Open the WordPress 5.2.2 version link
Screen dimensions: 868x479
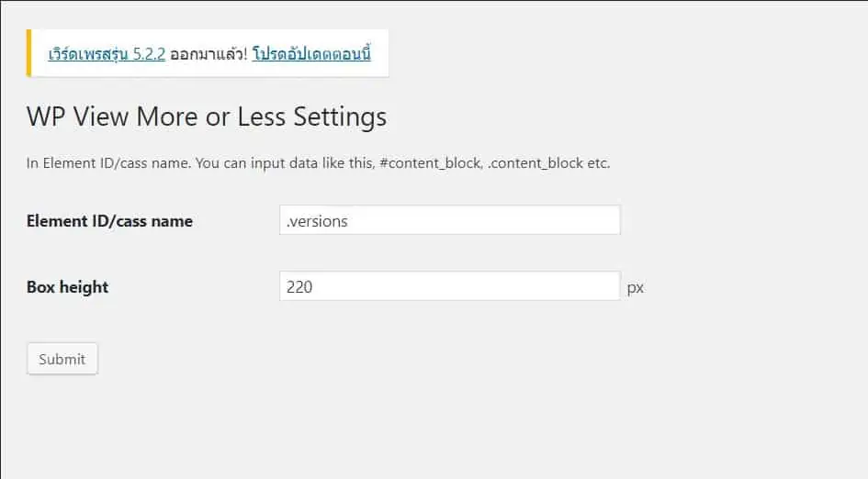click(x=107, y=53)
